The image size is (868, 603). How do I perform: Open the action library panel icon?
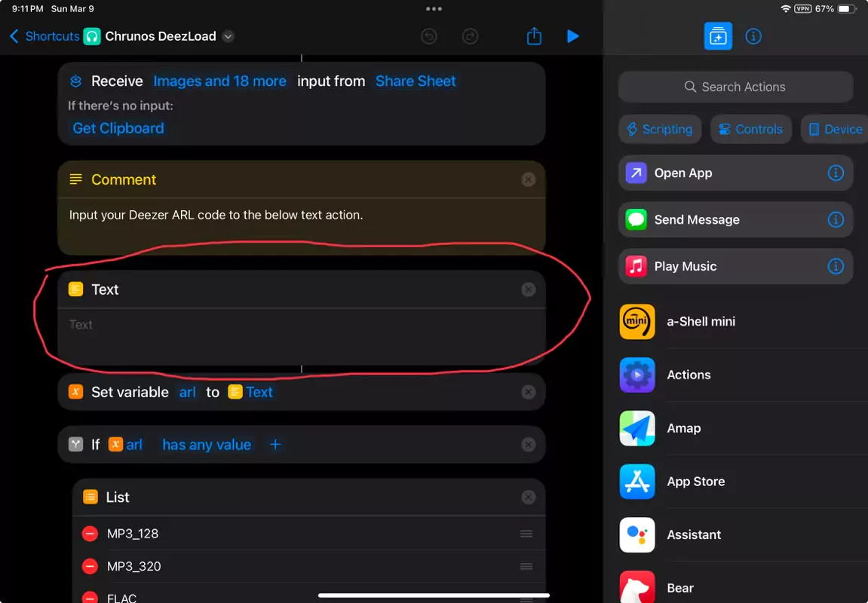tap(717, 35)
